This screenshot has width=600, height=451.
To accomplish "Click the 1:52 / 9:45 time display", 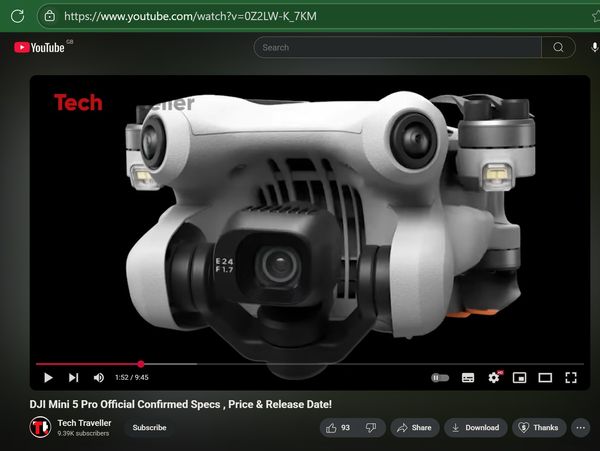I will [x=132, y=378].
